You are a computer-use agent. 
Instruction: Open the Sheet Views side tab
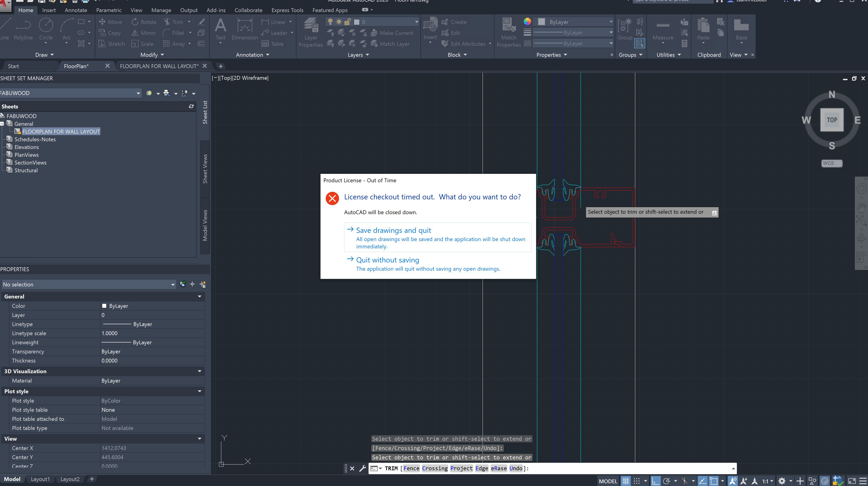tap(205, 169)
